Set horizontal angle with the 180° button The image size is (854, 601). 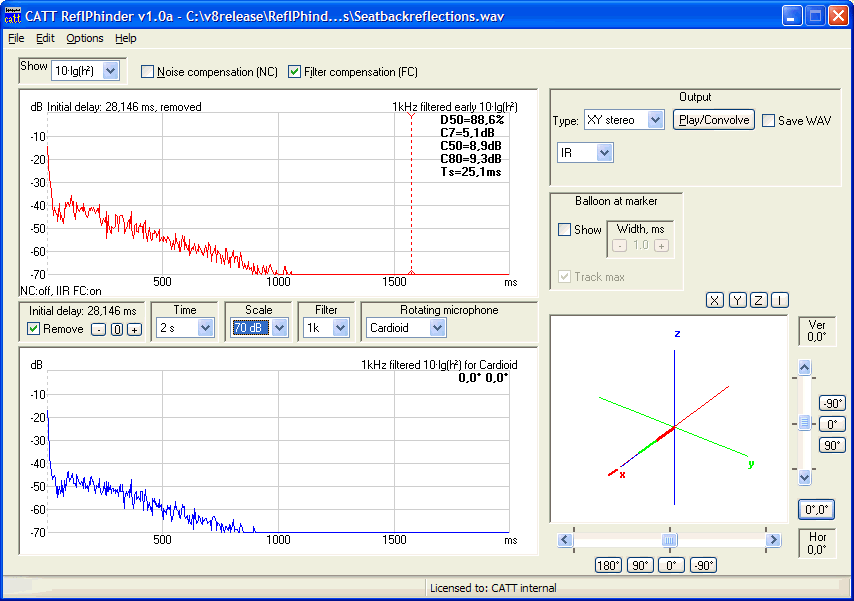(x=610, y=565)
